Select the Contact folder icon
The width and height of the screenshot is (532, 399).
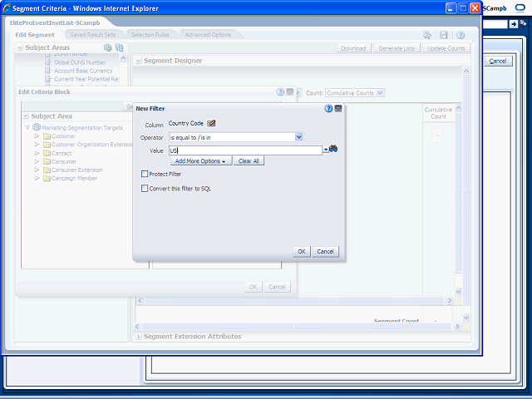tap(47, 153)
